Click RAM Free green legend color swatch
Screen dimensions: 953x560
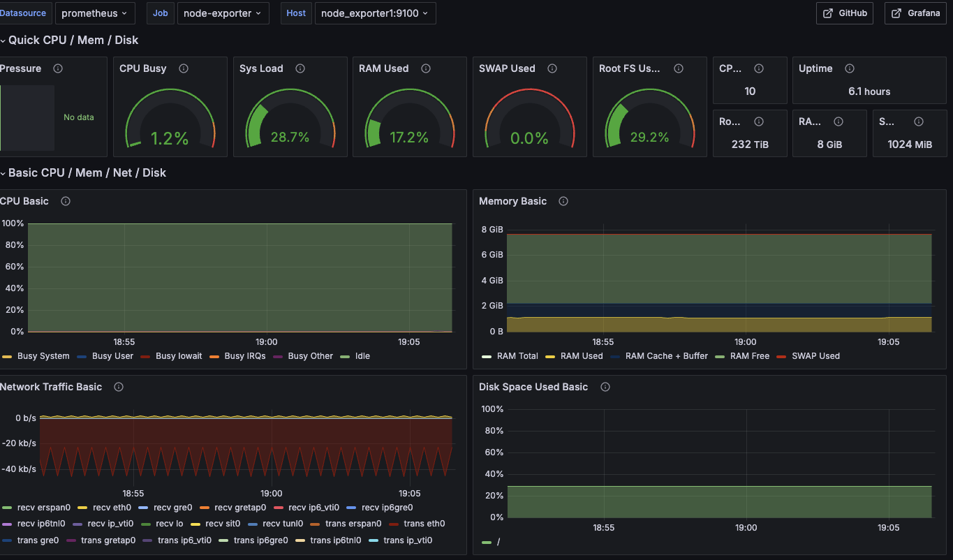[720, 357]
